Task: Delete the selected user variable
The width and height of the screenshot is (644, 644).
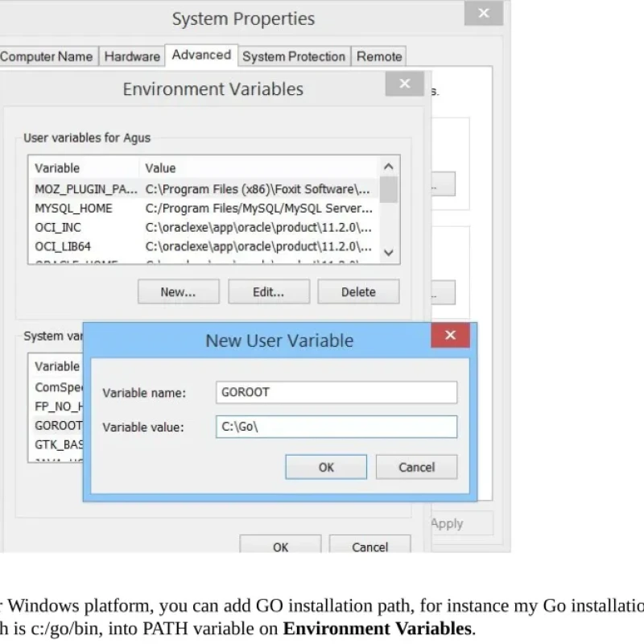Action: 358,292
